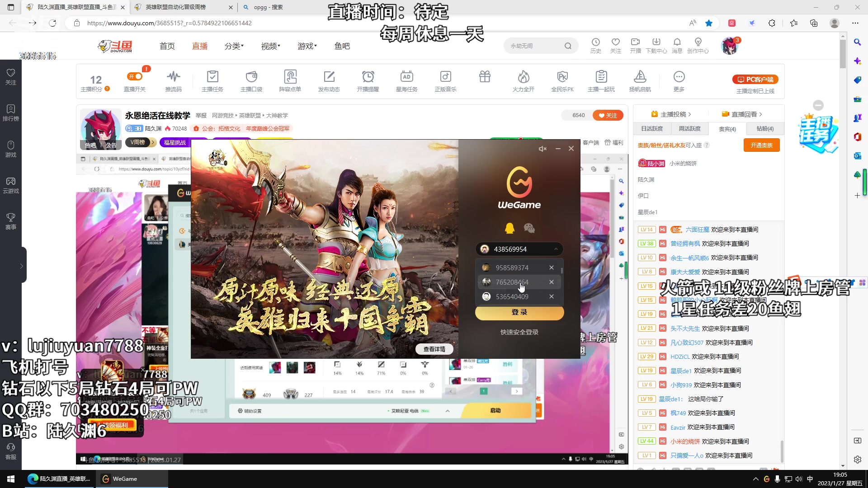Click the PC客户端 button
The image size is (868, 488).
(x=755, y=80)
